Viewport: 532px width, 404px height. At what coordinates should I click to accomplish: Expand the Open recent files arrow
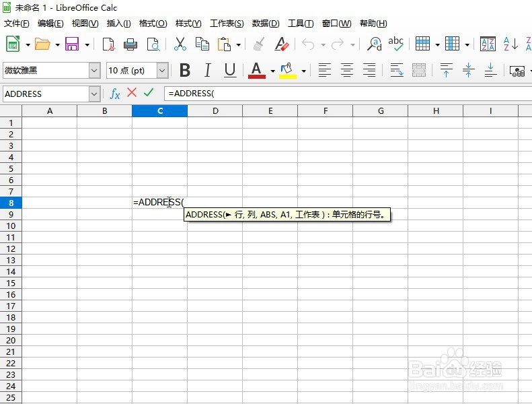[57, 45]
